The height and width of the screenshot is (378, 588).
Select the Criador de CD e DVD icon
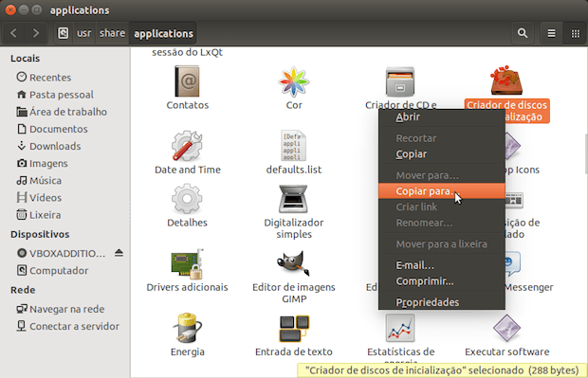pos(400,81)
